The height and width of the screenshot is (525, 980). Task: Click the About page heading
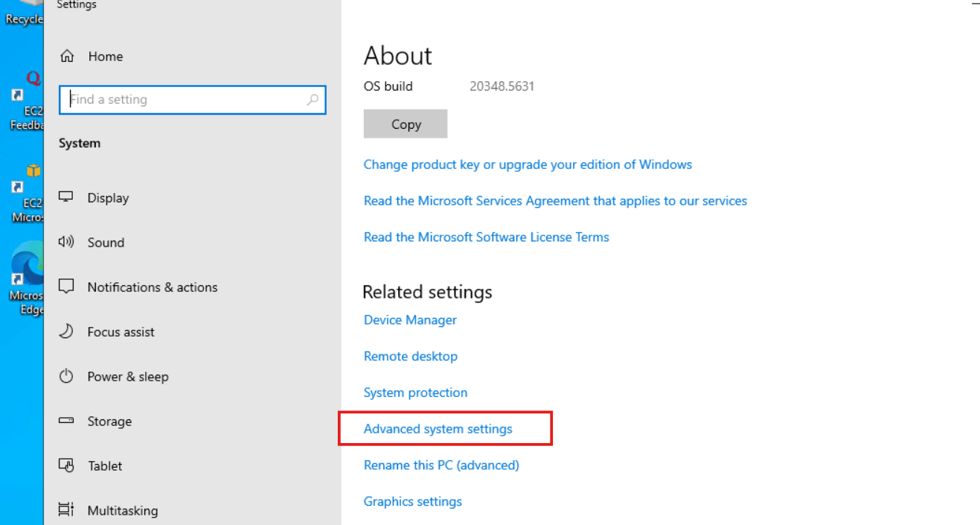tap(397, 56)
